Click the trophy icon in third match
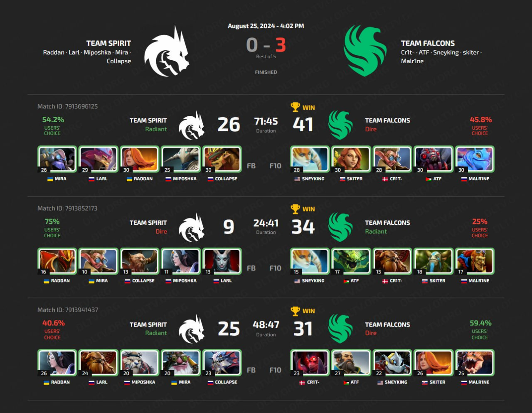Screen dimensions: 532x413 pyautogui.click(x=295, y=310)
